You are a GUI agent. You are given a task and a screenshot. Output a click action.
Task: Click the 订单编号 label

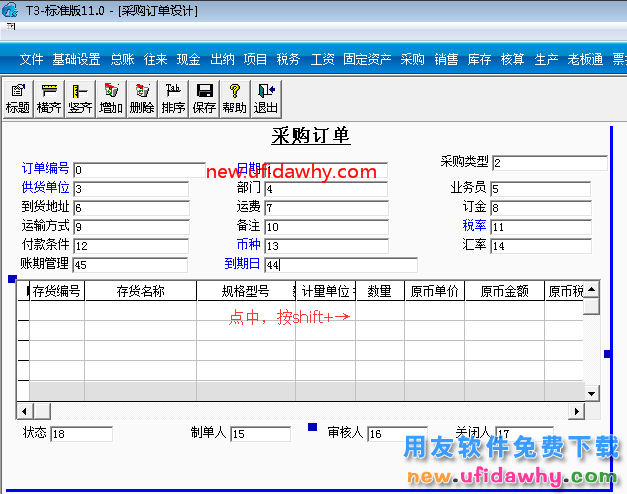click(45, 168)
